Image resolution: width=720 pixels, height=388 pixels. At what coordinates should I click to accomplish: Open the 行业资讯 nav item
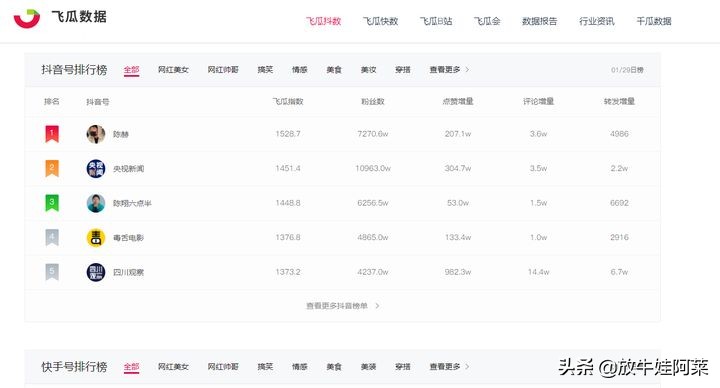[x=596, y=21]
